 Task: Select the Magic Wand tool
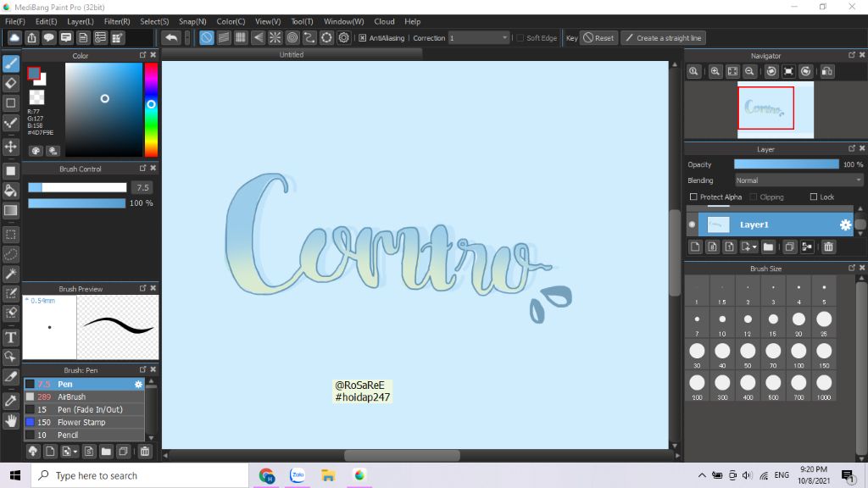(10, 274)
